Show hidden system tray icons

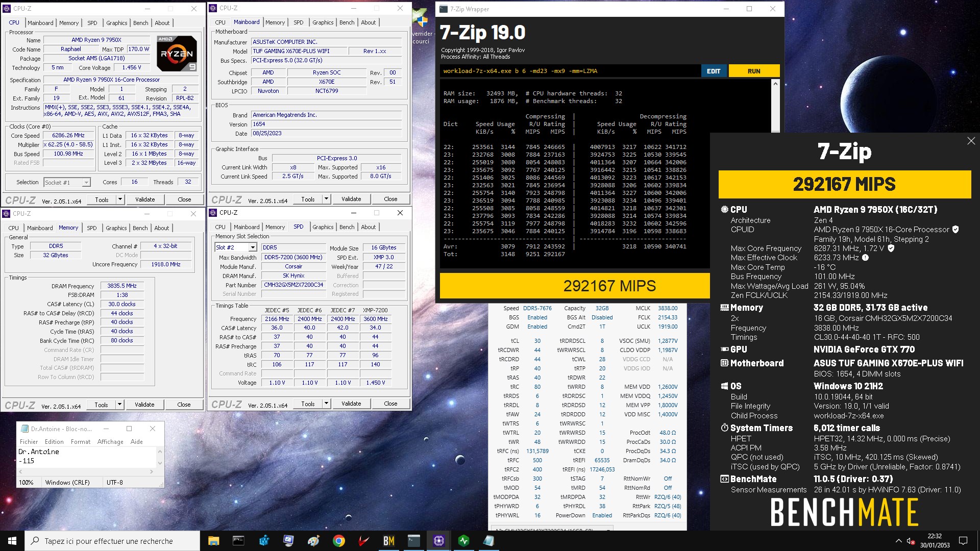click(898, 541)
